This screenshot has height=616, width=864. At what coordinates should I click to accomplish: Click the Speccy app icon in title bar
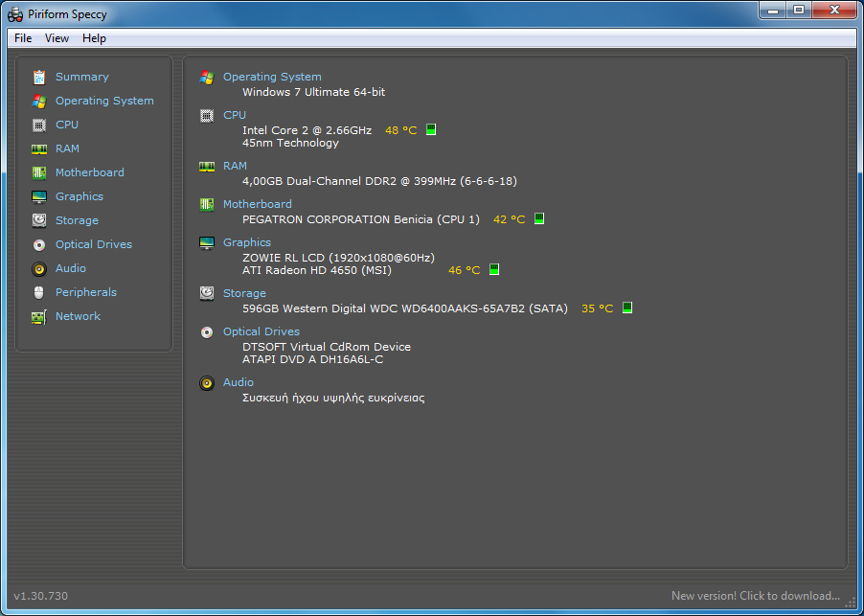[x=15, y=14]
